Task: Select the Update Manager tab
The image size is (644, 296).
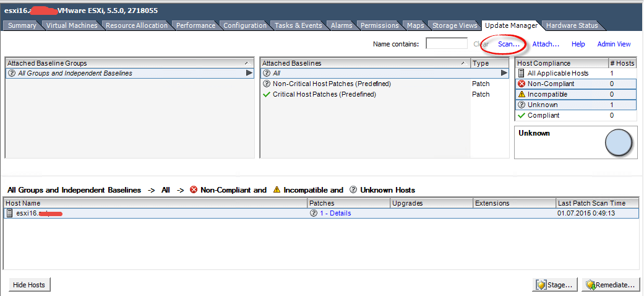Action: pos(511,25)
